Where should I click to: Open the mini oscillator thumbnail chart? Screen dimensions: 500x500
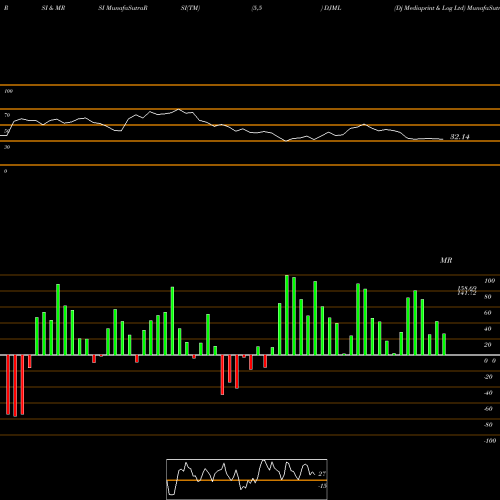pos(247,479)
